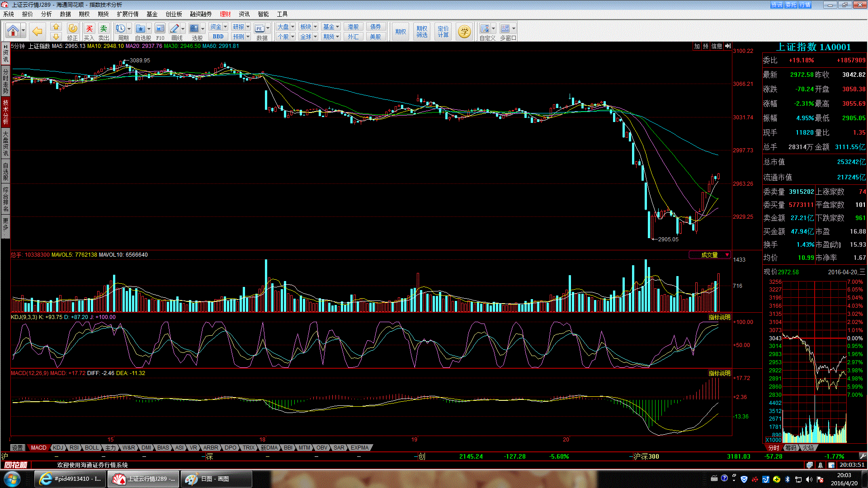Select the 分时走势 sidebar tab
This screenshot has height=488, width=868.
point(5,81)
